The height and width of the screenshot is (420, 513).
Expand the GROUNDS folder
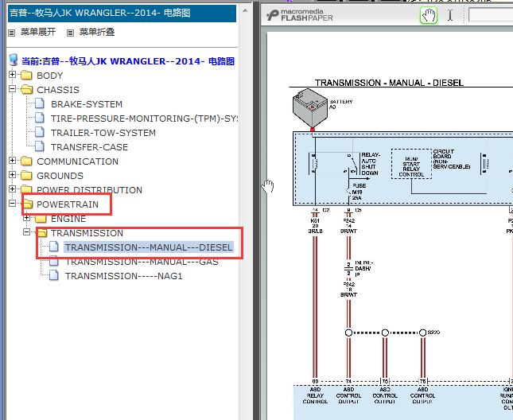(12, 175)
